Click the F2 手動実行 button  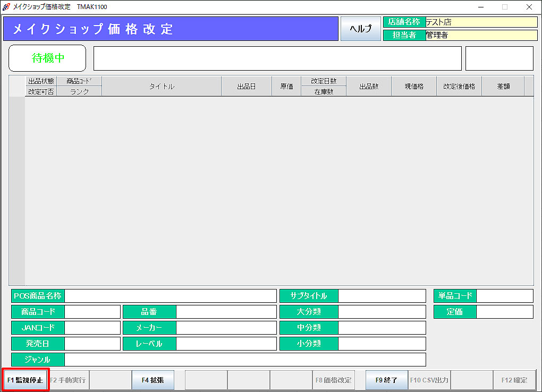coord(68,380)
